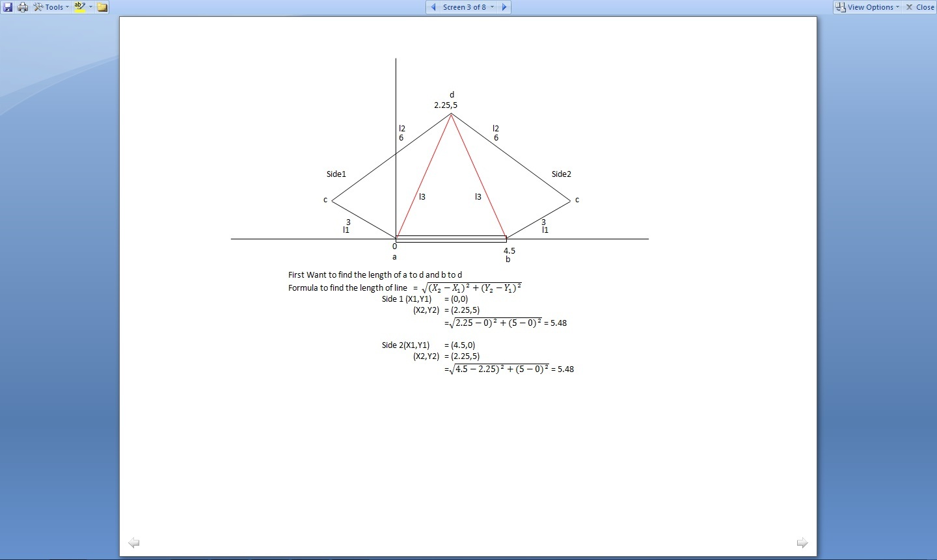Click the "Side1" label in the diagram
937x560 pixels.
tap(336, 174)
